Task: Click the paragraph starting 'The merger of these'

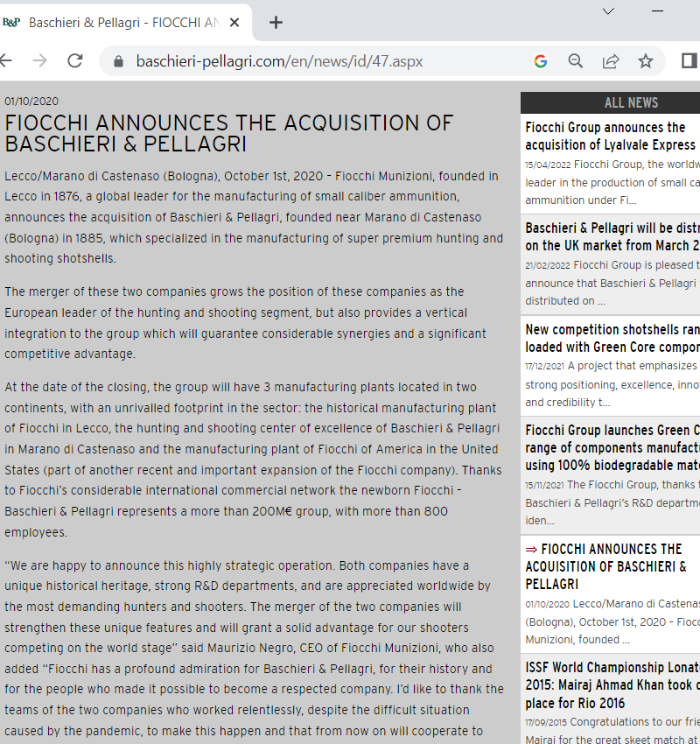Action: [x=245, y=323]
